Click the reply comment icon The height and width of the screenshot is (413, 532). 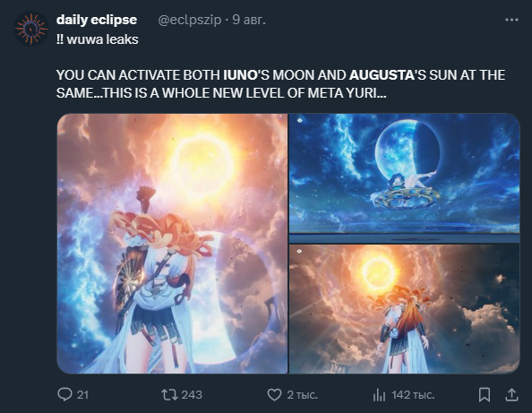click(64, 395)
